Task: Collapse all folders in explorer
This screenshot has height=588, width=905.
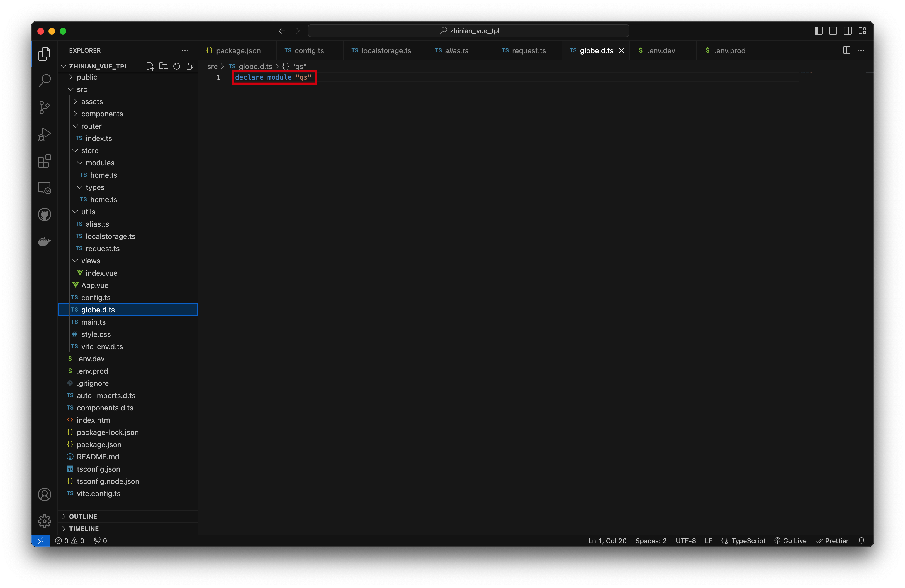Action: tap(190, 66)
